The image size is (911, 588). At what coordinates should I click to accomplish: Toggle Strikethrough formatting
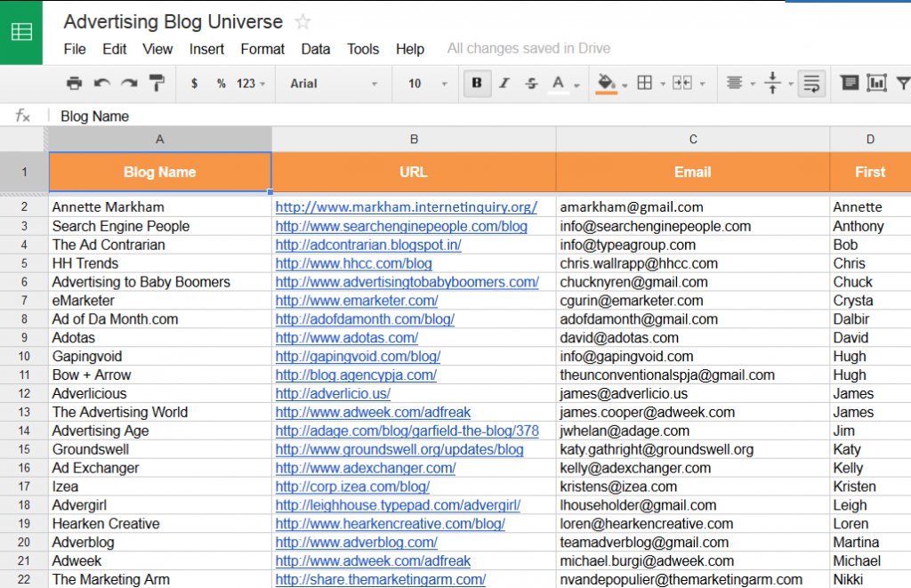pyautogui.click(x=531, y=83)
